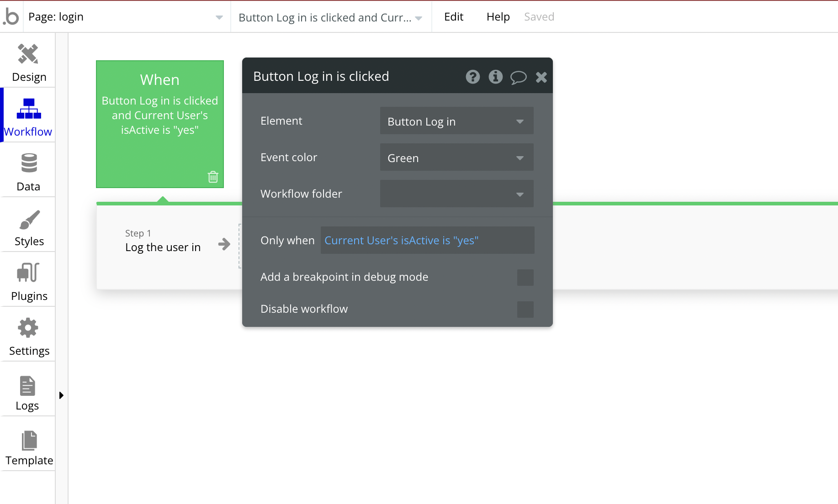
Task: Check the Disable workflow box
Action: (x=525, y=309)
